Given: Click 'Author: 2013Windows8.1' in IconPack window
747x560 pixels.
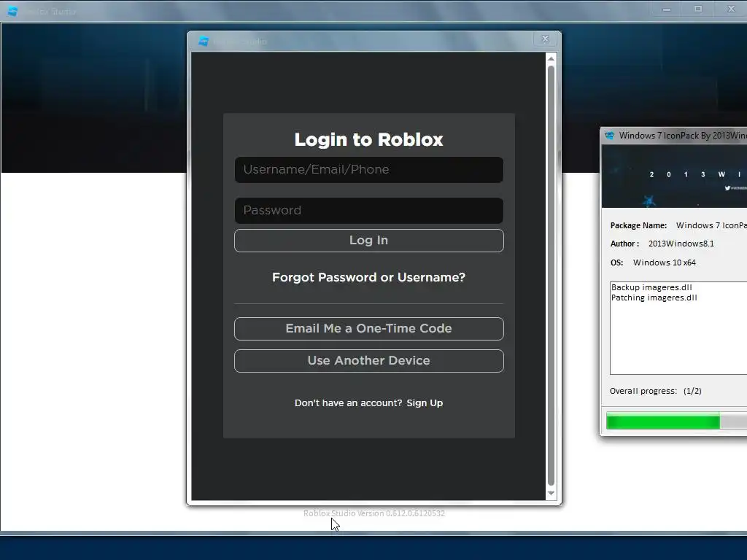Looking at the screenshot, I should [662, 244].
